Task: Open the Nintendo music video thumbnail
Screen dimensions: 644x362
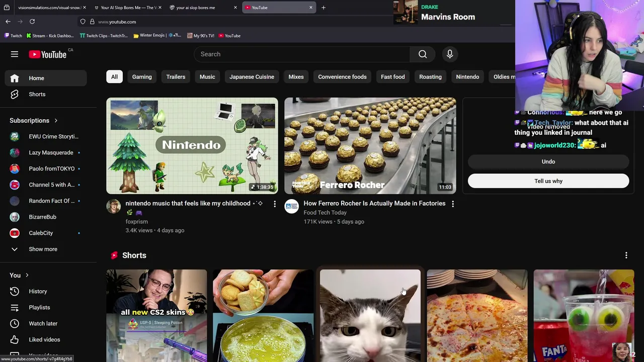Action: click(192, 146)
